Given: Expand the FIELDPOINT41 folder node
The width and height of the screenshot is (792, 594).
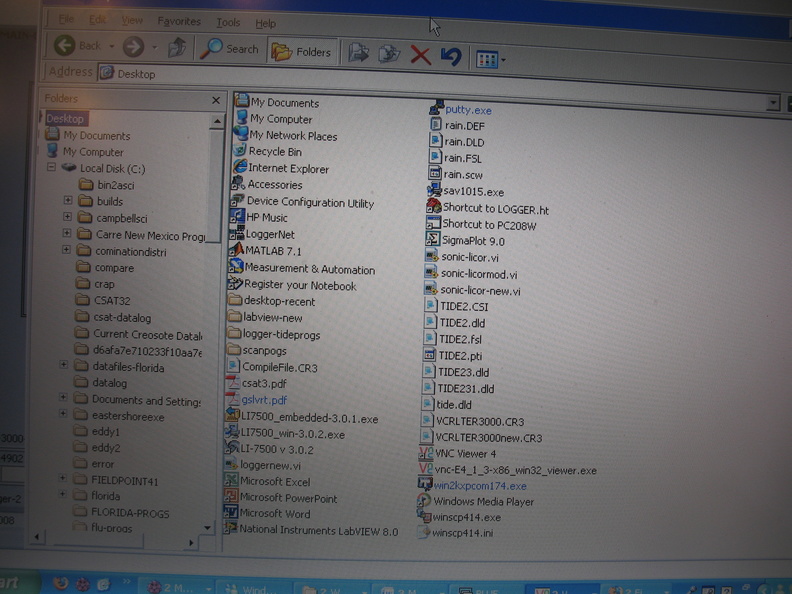Looking at the screenshot, I should [62, 478].
